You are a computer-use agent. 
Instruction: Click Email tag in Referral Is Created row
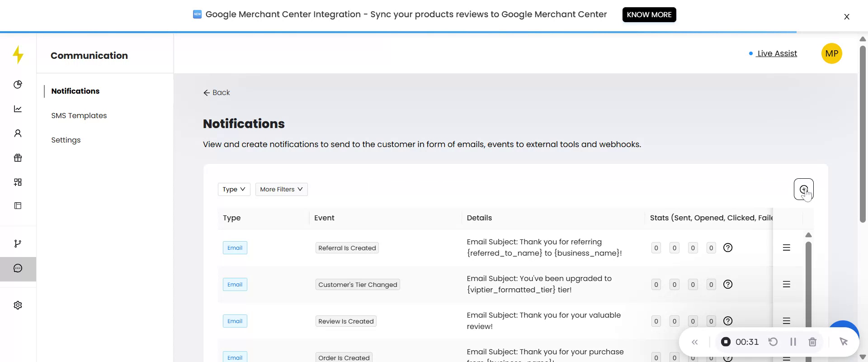pos(235,248)
